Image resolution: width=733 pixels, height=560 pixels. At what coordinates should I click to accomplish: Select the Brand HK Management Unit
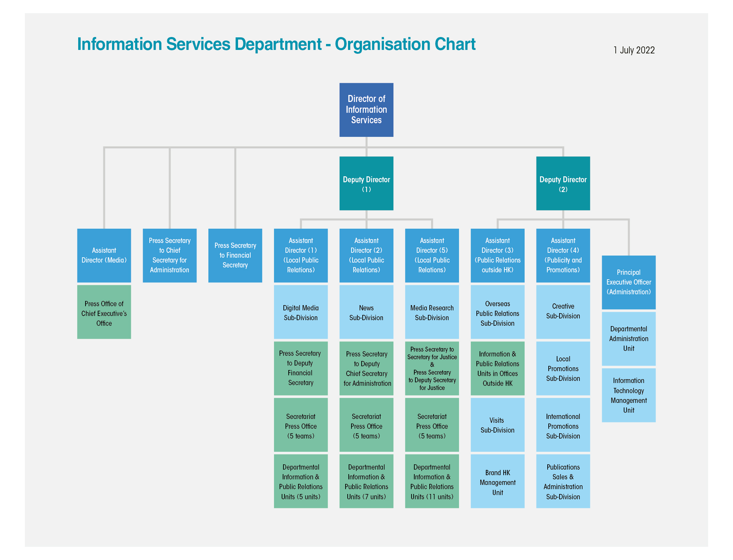coord(497,482)
